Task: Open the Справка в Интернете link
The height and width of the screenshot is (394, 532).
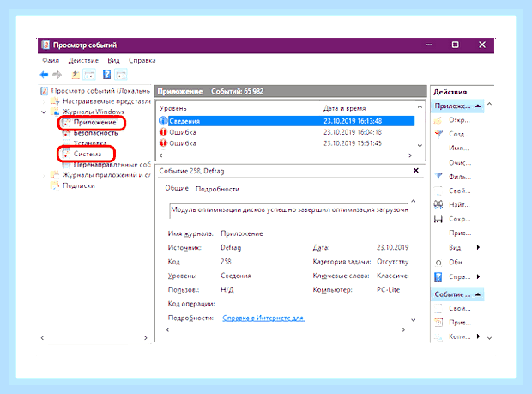Action: click(263, 318)
